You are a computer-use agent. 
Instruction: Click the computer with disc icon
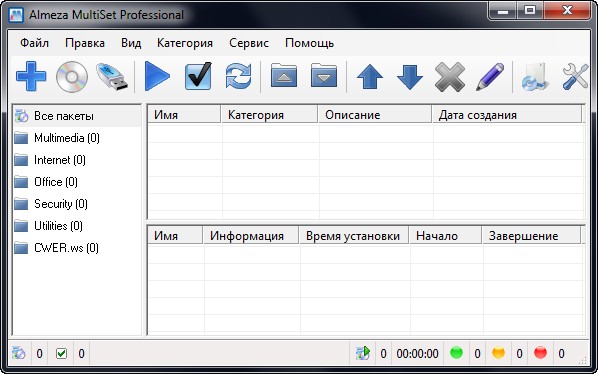click(535, 77)
